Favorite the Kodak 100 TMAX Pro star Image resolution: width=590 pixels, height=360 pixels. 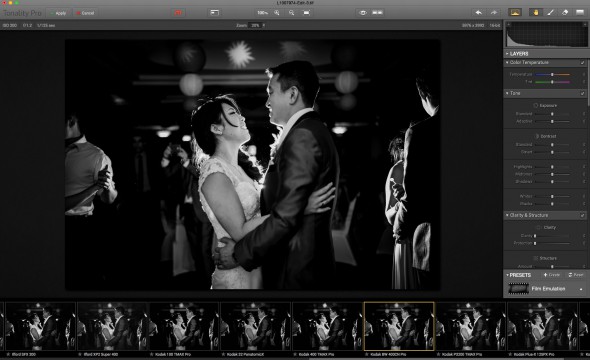coord(151,354)
